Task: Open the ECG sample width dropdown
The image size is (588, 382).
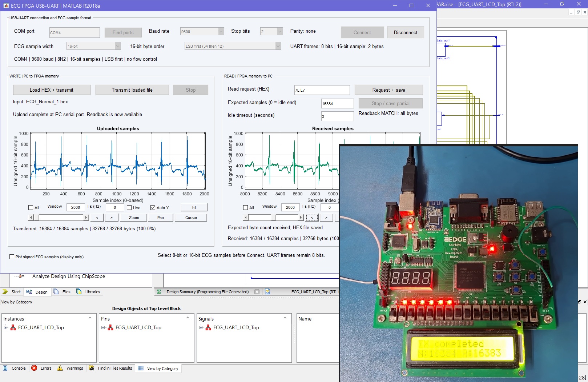Action: click(x=118, y=46)
